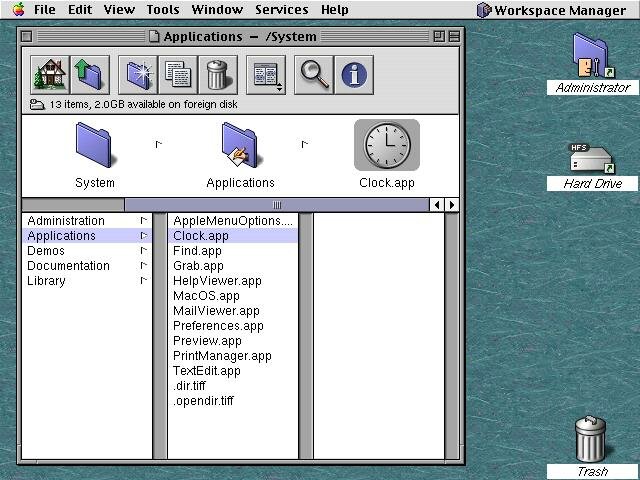Screen dimensions: 640x480
Task: Open the Window menu
Action: click(x=217, y=9)
